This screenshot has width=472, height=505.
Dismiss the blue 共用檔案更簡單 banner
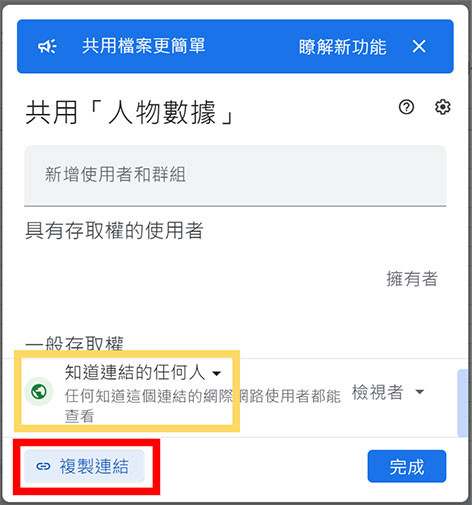pyautogui.click(x=419, y=46)
